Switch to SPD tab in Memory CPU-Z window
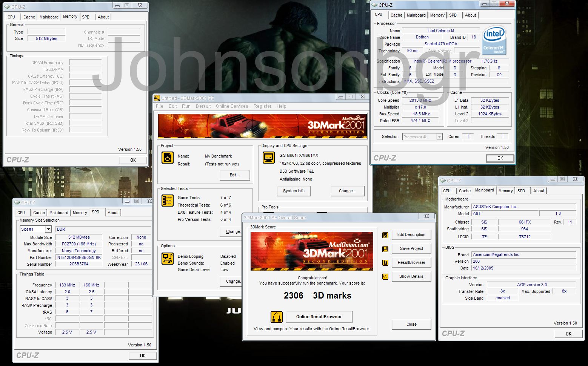 [x=86, y=17]
